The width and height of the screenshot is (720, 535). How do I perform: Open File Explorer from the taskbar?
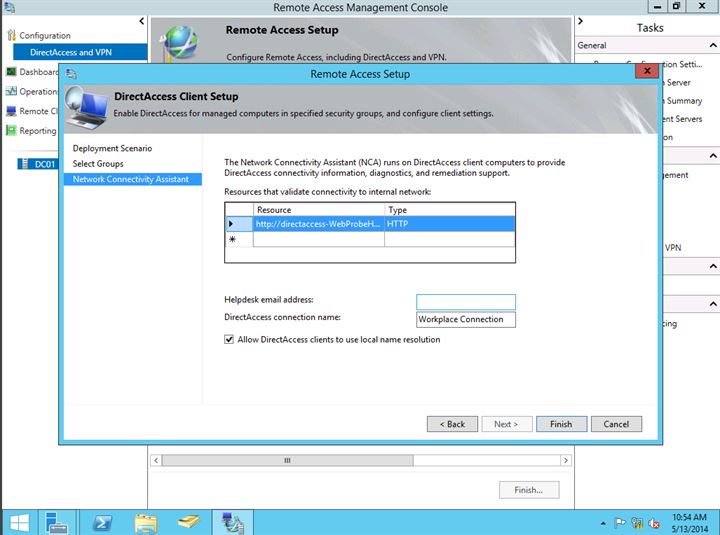tap(146, 521)
